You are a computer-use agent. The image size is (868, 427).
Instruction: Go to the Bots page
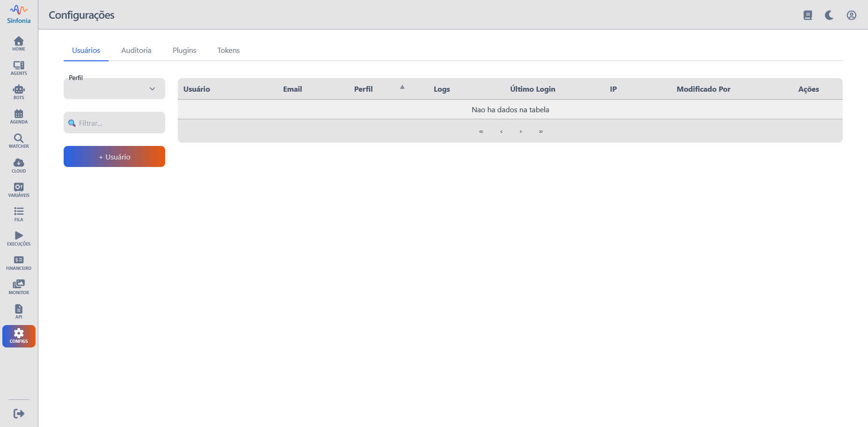tap(19, 92)
